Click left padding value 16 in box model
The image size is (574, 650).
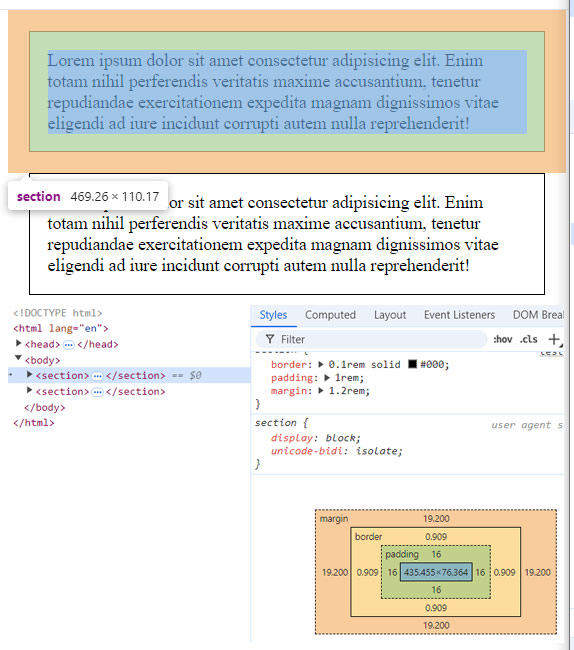pos(392,572)
